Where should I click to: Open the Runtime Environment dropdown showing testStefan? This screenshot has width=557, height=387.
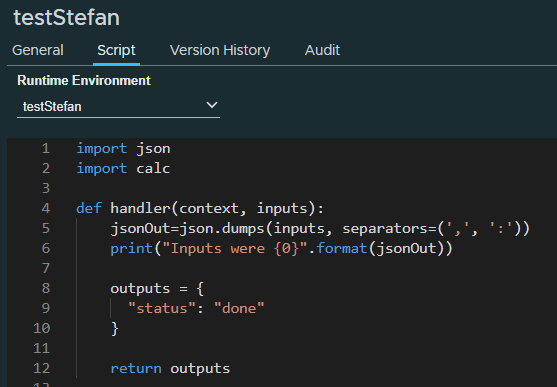(118, 106)
